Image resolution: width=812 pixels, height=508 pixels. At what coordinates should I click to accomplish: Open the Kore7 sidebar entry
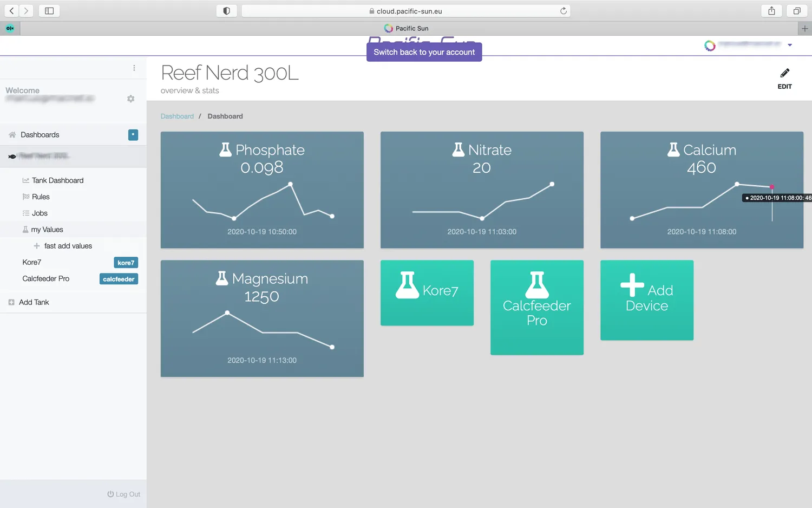pyautogui.click(x=32, y=262)
